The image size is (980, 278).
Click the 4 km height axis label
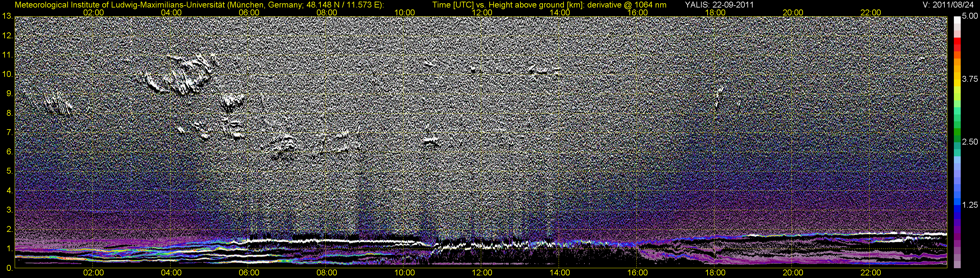click(x=9, y=191)
